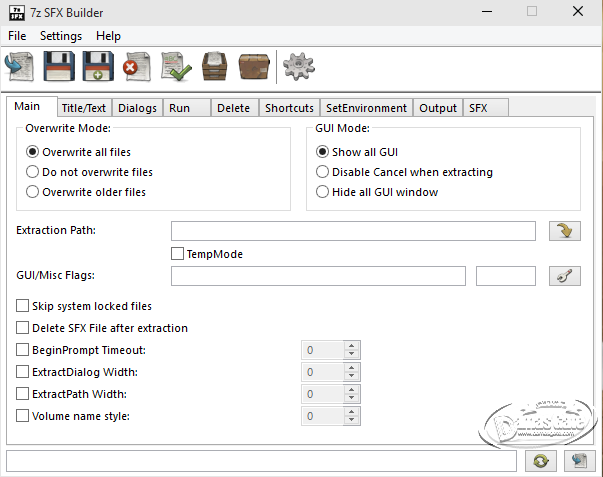Click the green refresh button at bottom
This screenshot has height=477, width=603.
541,461
